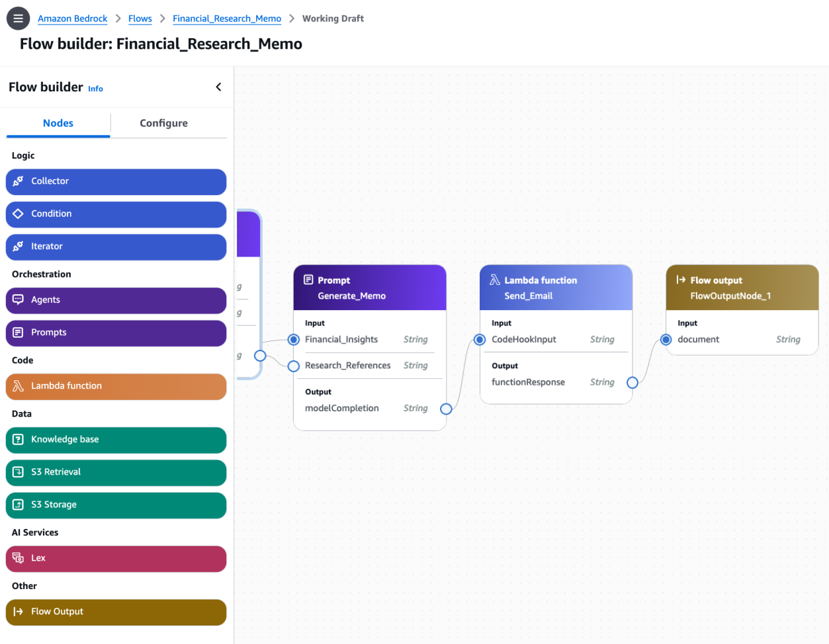Click the Lambda function sidebar icon

tap(19, 386)
